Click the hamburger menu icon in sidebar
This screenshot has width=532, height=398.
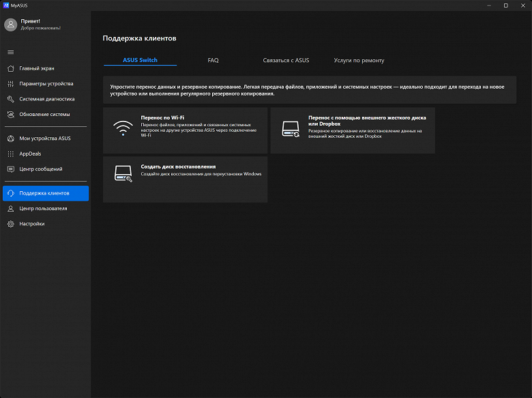click(10, 52)
